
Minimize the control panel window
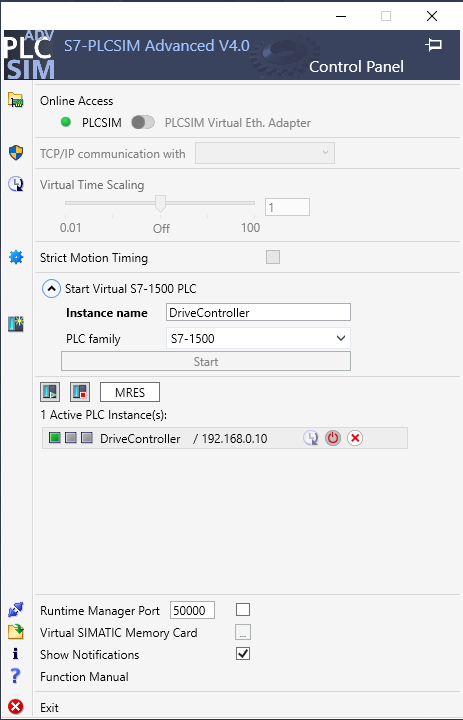[x=341, y=16]
